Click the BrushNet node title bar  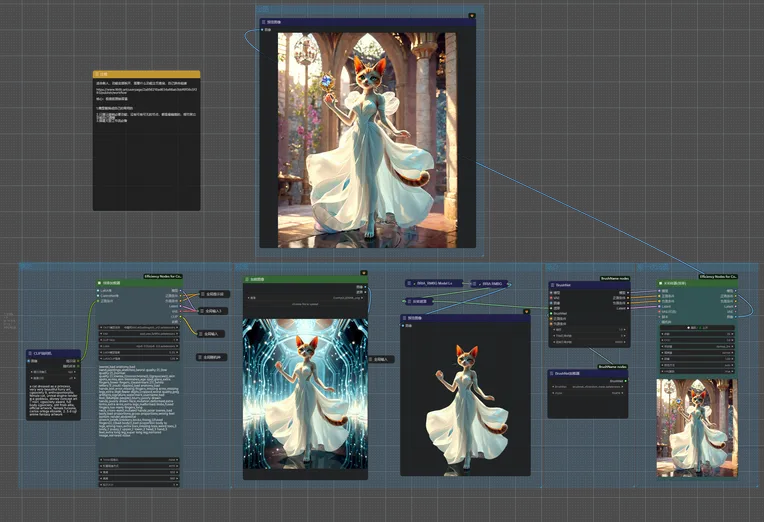tap(590, 285)
